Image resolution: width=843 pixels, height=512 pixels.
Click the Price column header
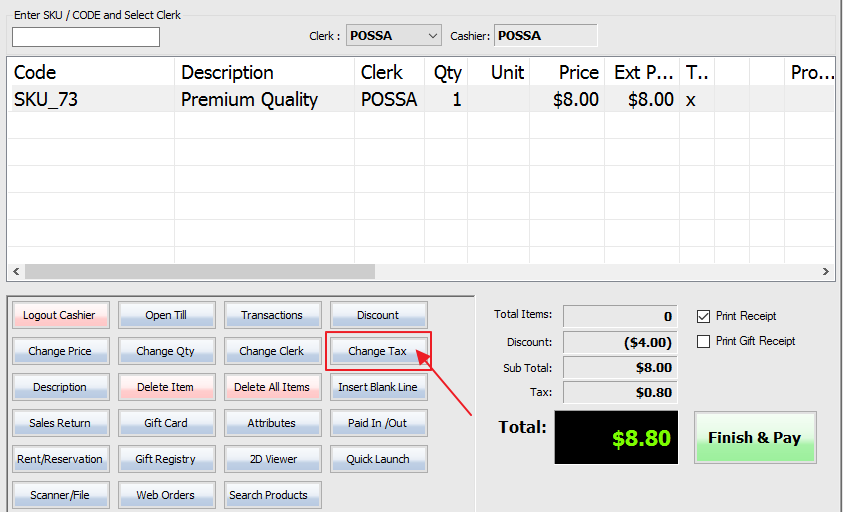567,72
